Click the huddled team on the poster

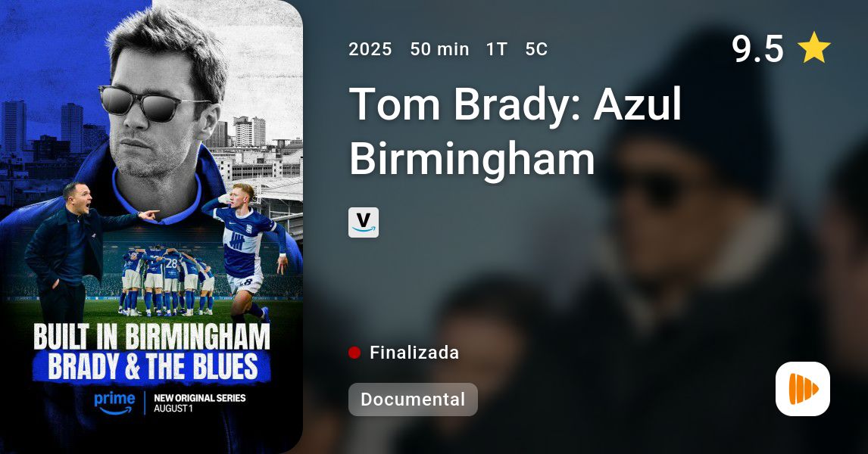167,281
